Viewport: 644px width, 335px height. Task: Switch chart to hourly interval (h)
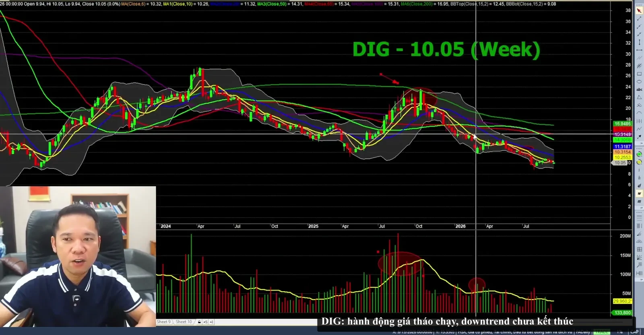[x=639, y=178]
